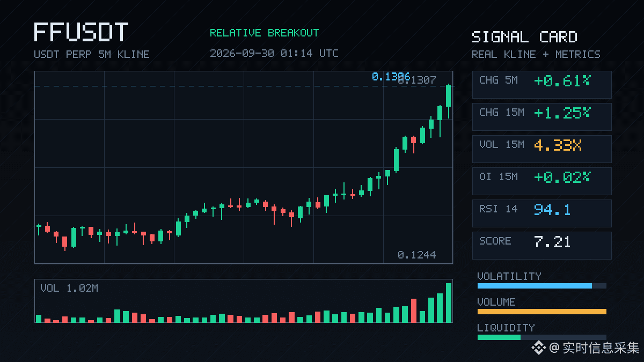The height and width of the screenshot is (362, 644).
Task: Click the VOL 1.02M label
Action: tap(69, 289)
